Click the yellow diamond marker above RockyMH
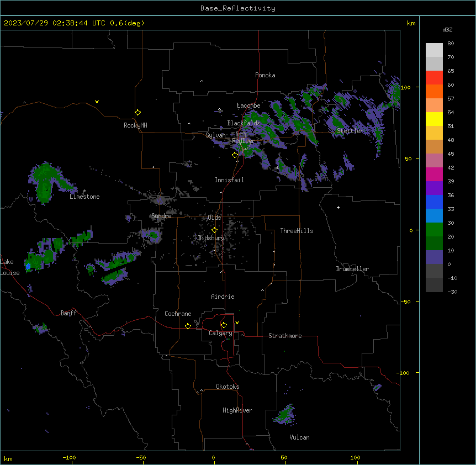The width and height of the screenshot is (476, 465). 137,112
